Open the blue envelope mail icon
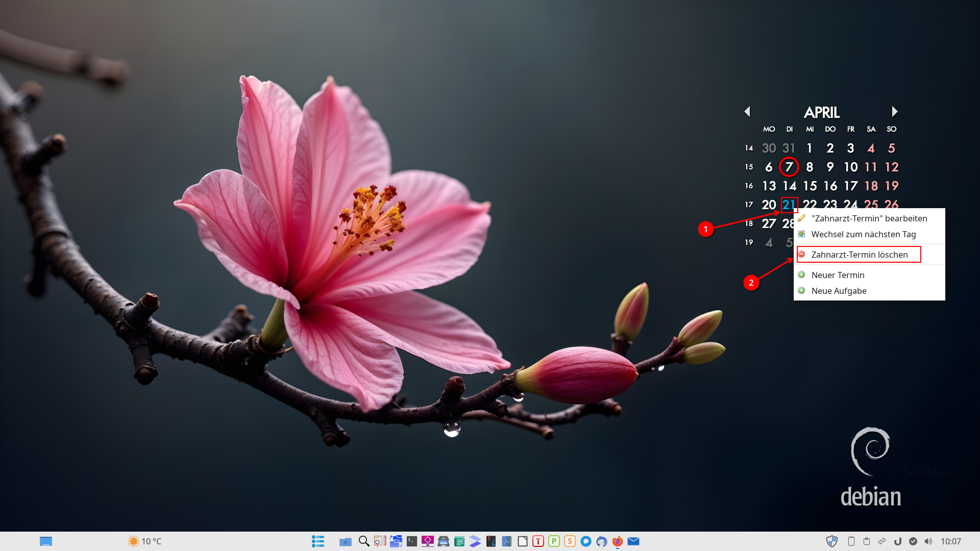980x551 pixels. (633, 541)
